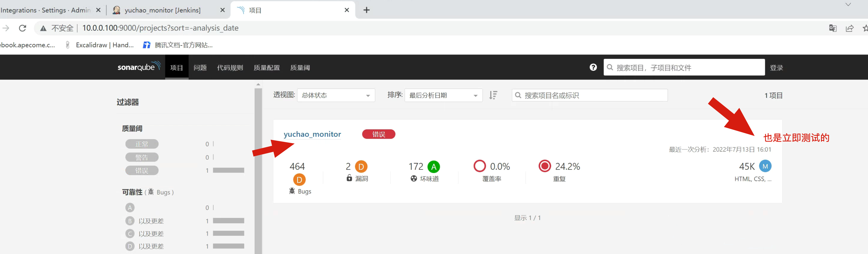Toggle the 正常 quality gate filter
868x254 pixels.
pos(142,144)
